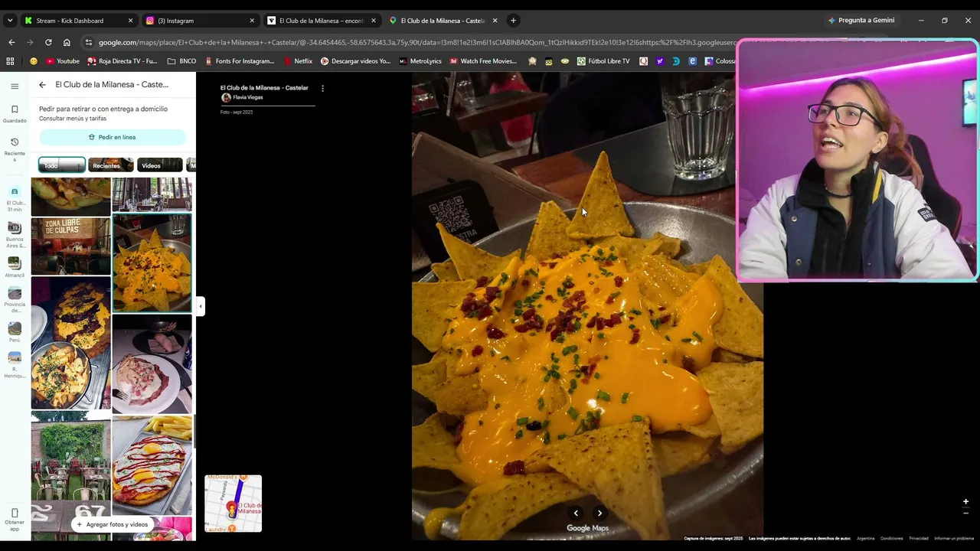Open Perú recent place in sidebar
Image resolution: width=980 pixels, height=551 pixels.
pos(15,332)
